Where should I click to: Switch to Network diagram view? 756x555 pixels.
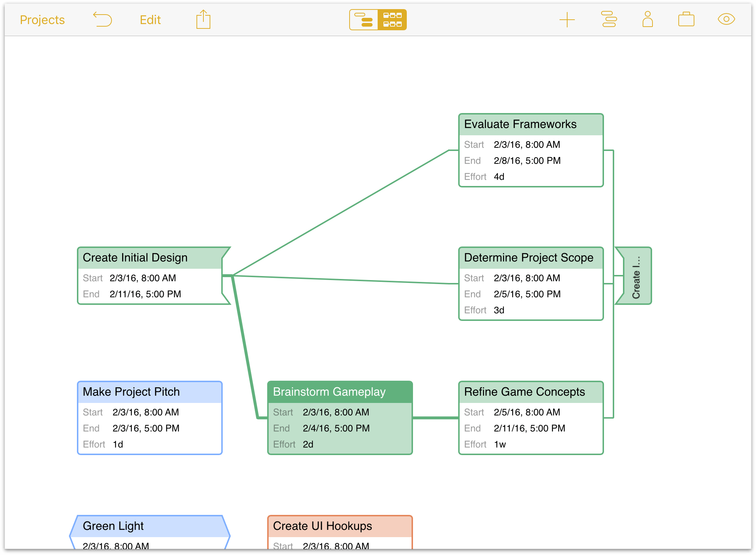coord(392,20)
